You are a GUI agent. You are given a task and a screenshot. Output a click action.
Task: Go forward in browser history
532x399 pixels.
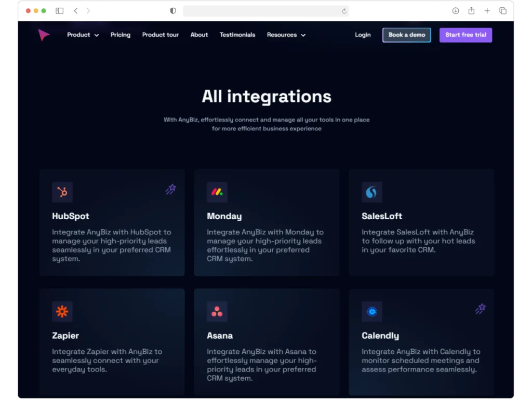coord(88,11)
